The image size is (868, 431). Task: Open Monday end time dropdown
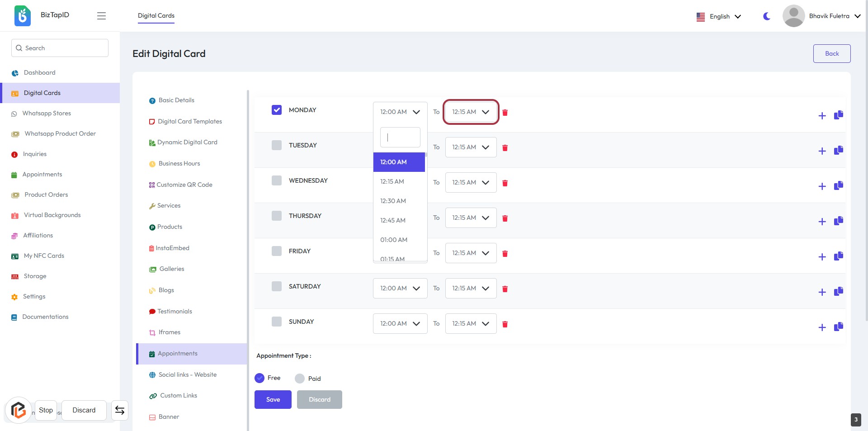tap(471, 112)
